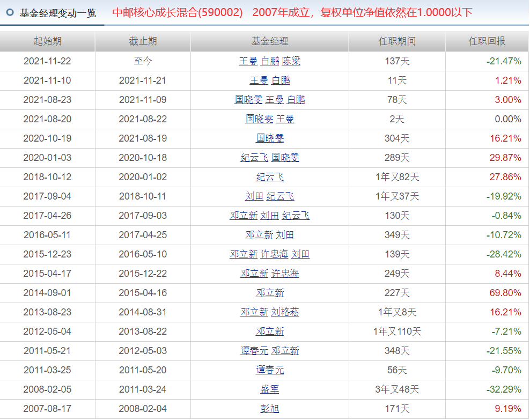Open 国晓雯 link in the 289天 row

pos(285,158)
